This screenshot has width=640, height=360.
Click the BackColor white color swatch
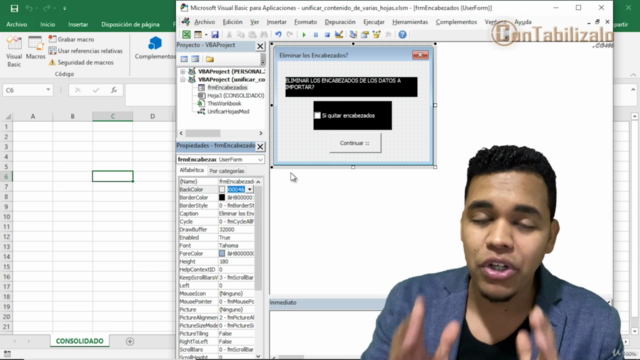pyautogui.click(x=222, y=189)
